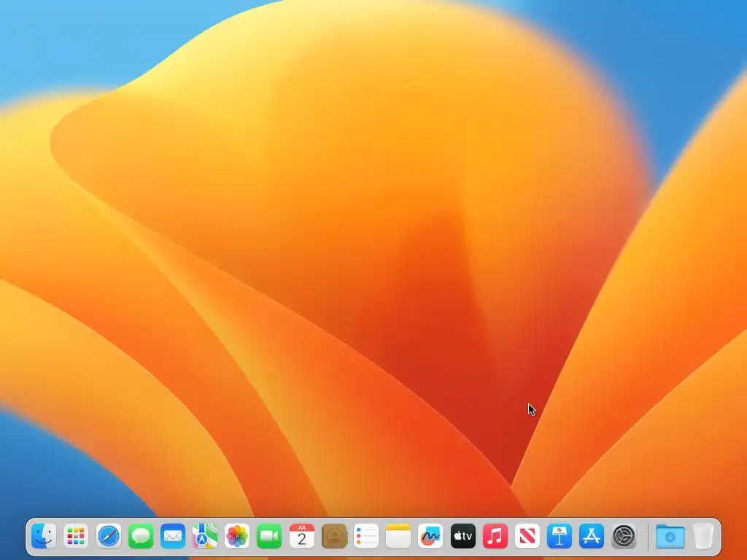Open the App Store
This screenshot has height=560, width=747.
[x=592, y=536]
